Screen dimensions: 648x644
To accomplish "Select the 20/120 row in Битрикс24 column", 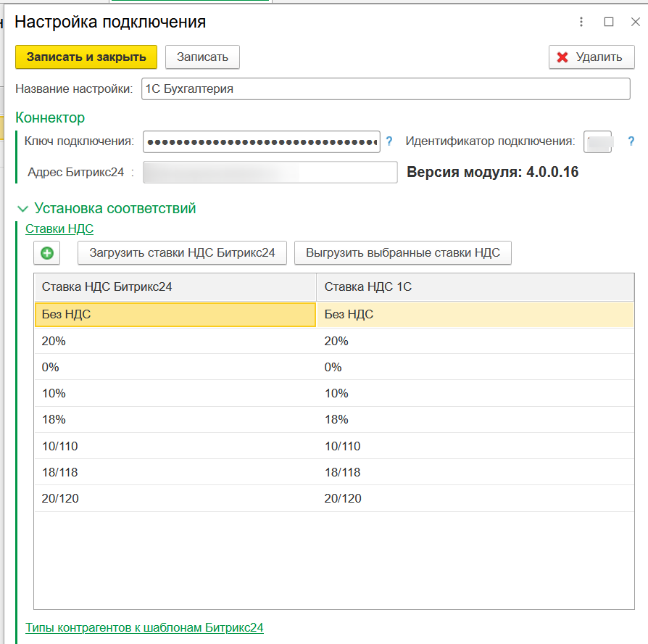I will (x=175, y=498).
